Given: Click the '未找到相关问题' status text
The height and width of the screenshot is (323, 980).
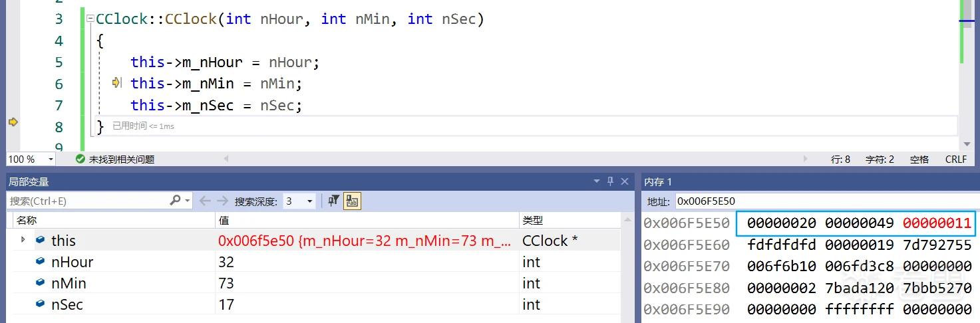Looking at the screenshot, I should tap(122, 160).
